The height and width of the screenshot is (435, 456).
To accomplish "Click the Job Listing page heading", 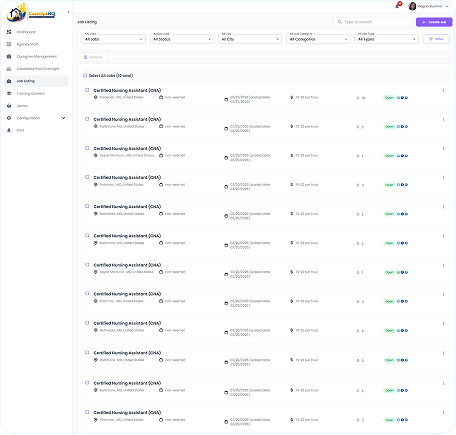I will 87,22.
